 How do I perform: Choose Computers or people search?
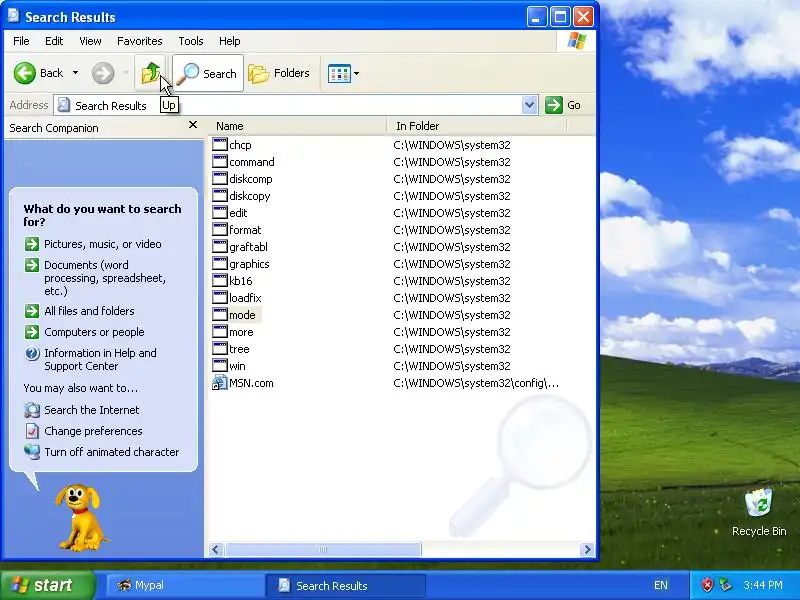94,332
